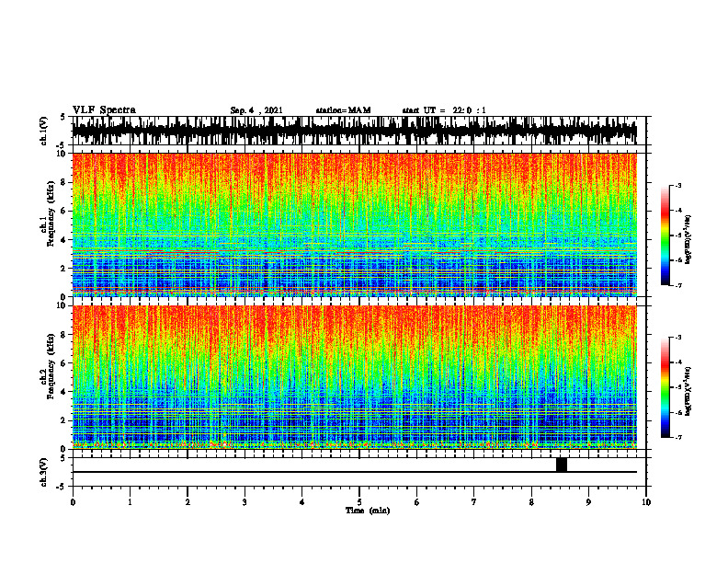
Task: Click the ch.3(V) axis label
Action: pyautogui.click(x=43, y=472)
